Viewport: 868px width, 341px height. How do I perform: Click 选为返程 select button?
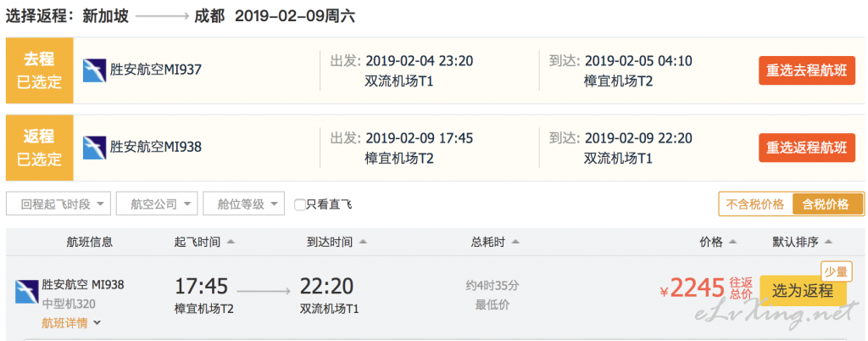[x=803, y=291]
